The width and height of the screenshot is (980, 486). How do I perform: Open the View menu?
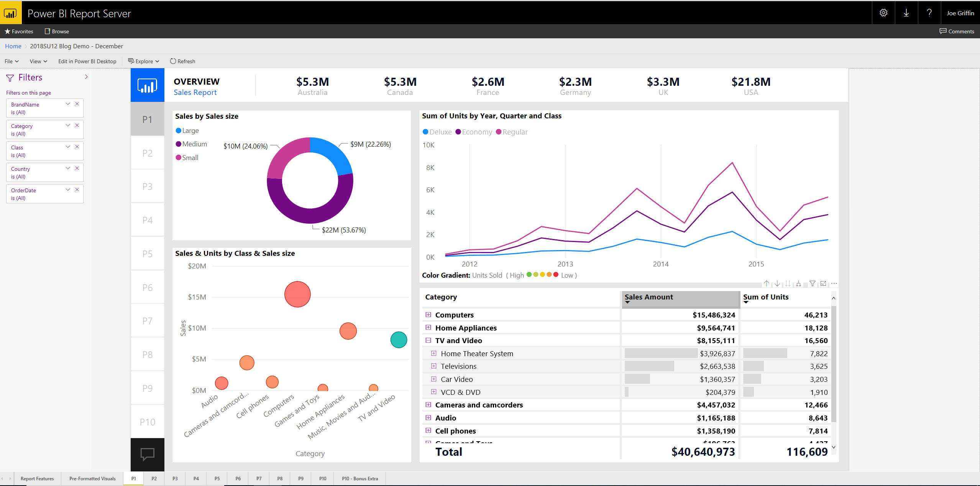tap(38, 61)
